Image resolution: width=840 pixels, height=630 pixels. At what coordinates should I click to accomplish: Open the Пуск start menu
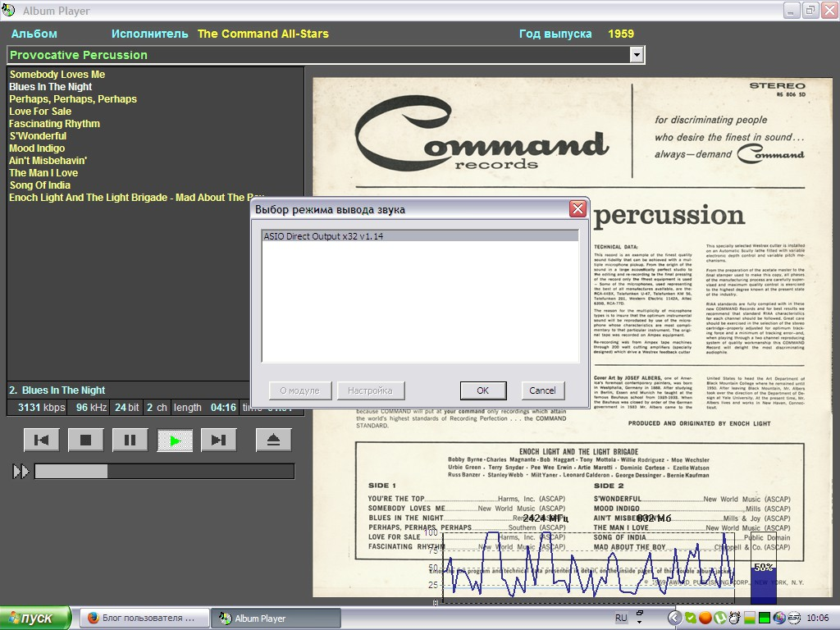click(x=34, y=619)
